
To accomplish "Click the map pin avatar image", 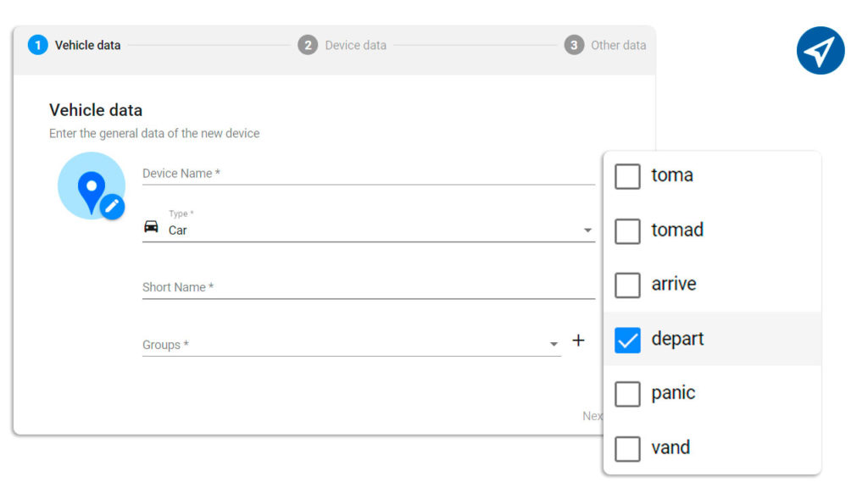I will click(92, 186).
